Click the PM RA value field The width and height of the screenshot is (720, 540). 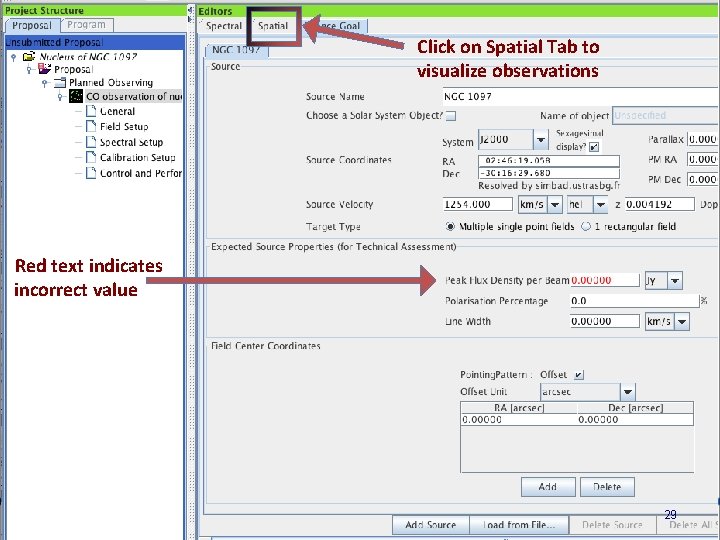[703, 159]
